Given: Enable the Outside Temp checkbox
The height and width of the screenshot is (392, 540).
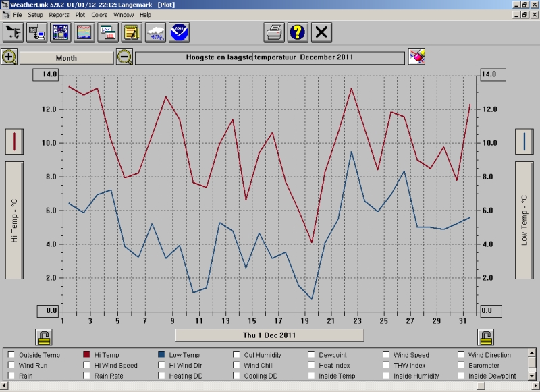Looking at the screenshot, I should point(11,354).
